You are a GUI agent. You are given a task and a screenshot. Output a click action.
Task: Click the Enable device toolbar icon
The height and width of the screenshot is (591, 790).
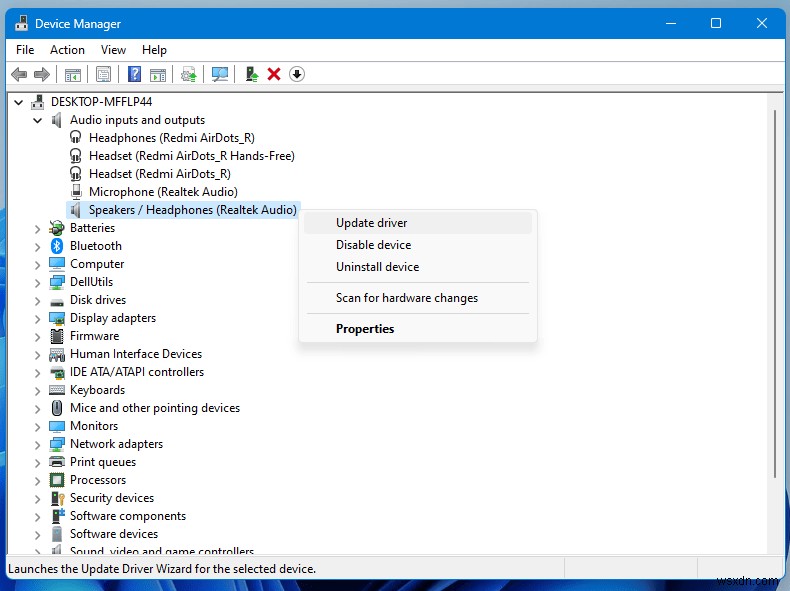click(x=251, y=75)
